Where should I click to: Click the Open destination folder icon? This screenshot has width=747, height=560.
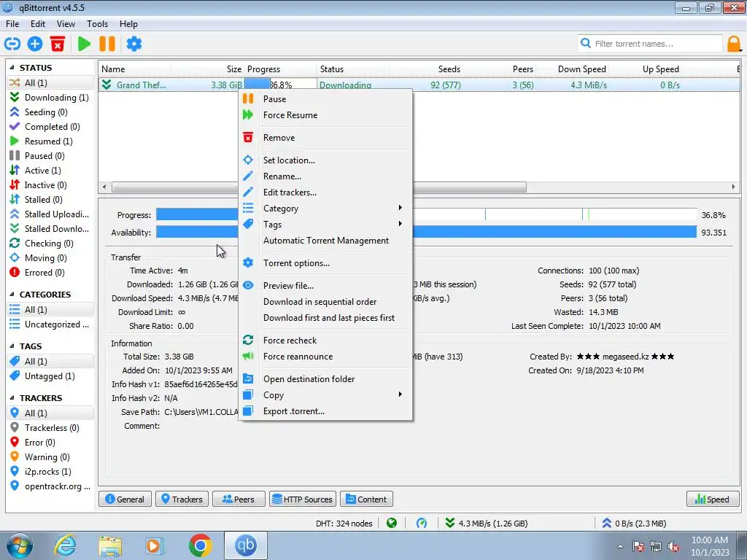(248, 378)
